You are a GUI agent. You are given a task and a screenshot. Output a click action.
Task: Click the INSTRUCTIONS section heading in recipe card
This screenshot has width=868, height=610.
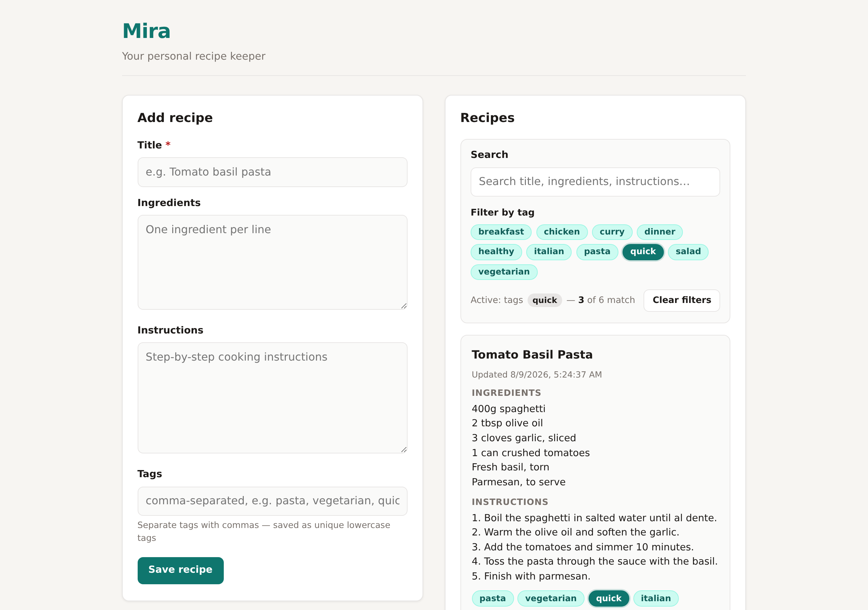click(510, 502)
